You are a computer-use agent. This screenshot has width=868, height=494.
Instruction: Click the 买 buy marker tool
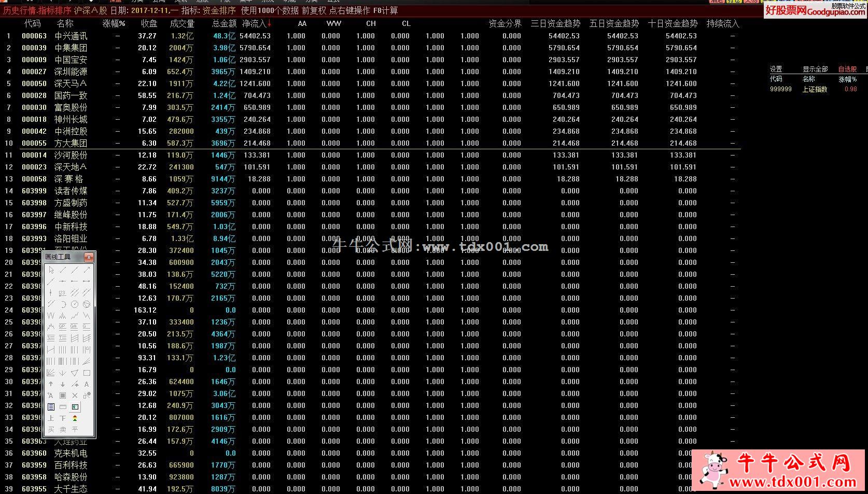(x=51, y=430)
